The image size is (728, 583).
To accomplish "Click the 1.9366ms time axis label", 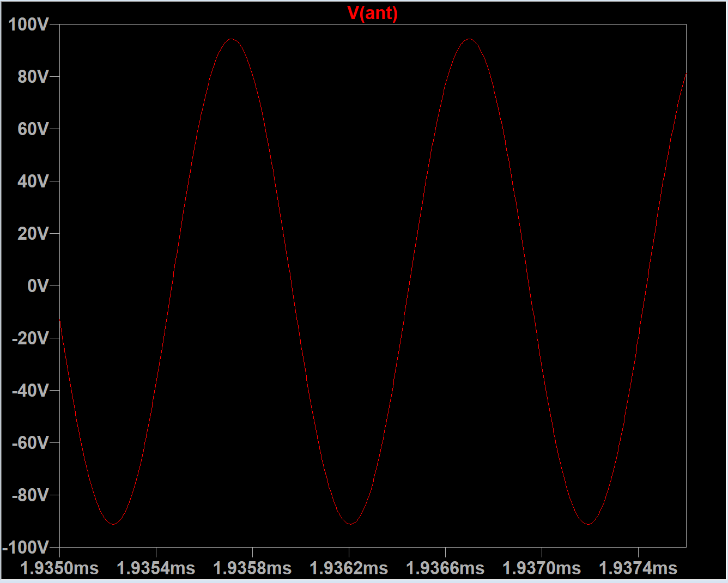I will click(445, 568).
